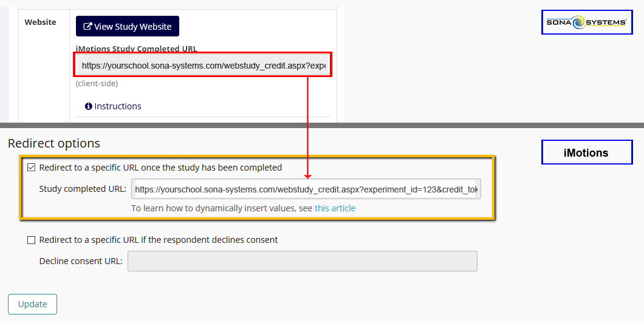
Task: Click the Sona Systems swirl logo
Action: point(587,22)
